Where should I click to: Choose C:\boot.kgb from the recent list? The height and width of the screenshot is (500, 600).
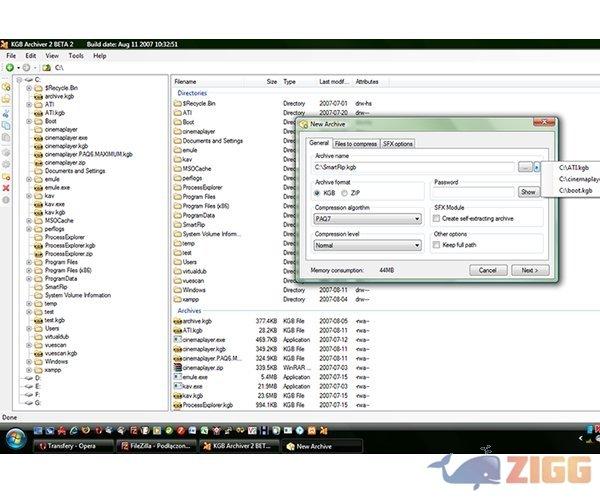coord(575,191)
